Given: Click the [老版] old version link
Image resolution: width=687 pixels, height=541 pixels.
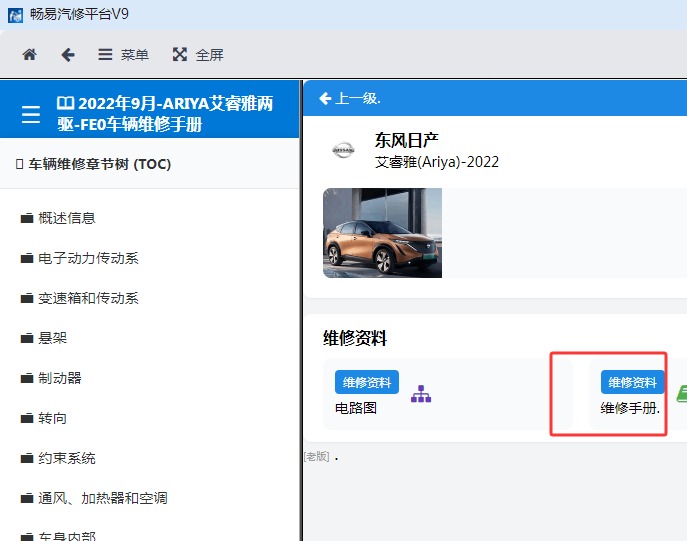Looking at the screenshot, I should (316, 456).
